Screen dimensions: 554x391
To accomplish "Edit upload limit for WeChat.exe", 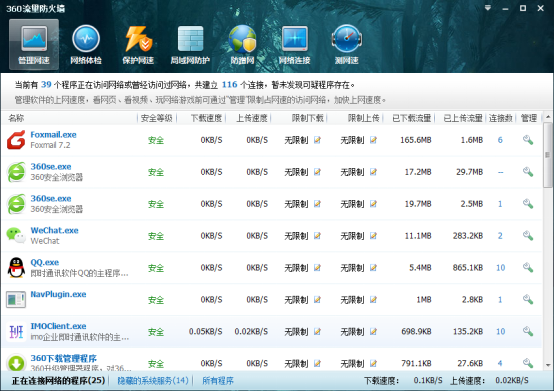I will 373,236.
